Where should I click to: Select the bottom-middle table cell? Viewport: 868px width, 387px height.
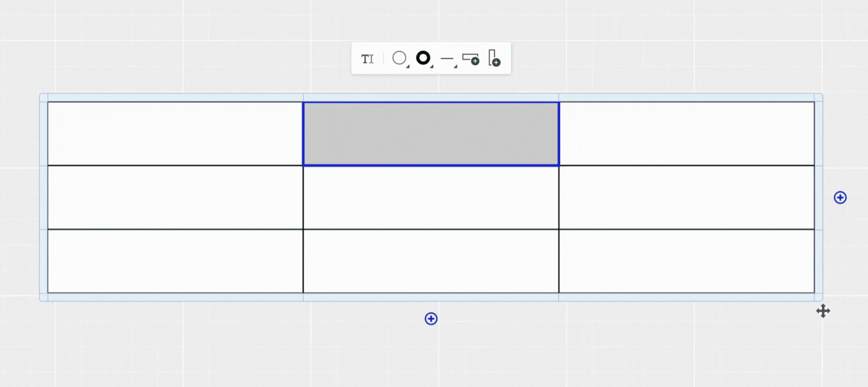click(x=431, y=261)
